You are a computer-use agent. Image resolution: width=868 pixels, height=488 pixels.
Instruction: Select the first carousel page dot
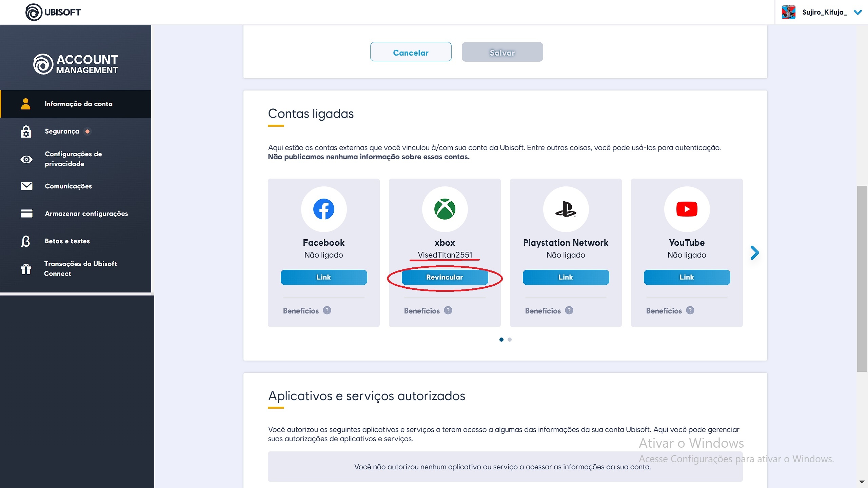point(501,340)
